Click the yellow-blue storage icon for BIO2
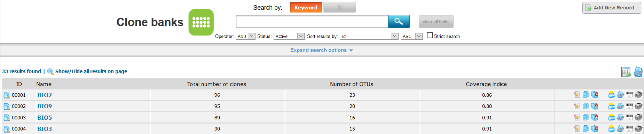Image resolution: width=644 pixels, height=134 pixels. pos(612,95)
